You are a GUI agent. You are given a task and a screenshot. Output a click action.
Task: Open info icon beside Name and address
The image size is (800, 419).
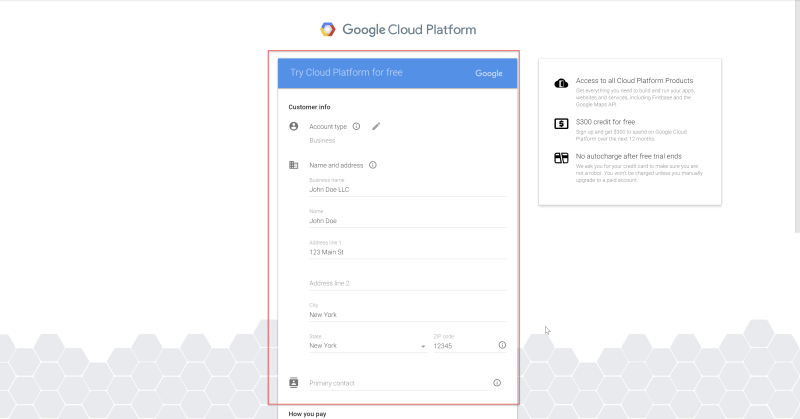pos(372,165)
